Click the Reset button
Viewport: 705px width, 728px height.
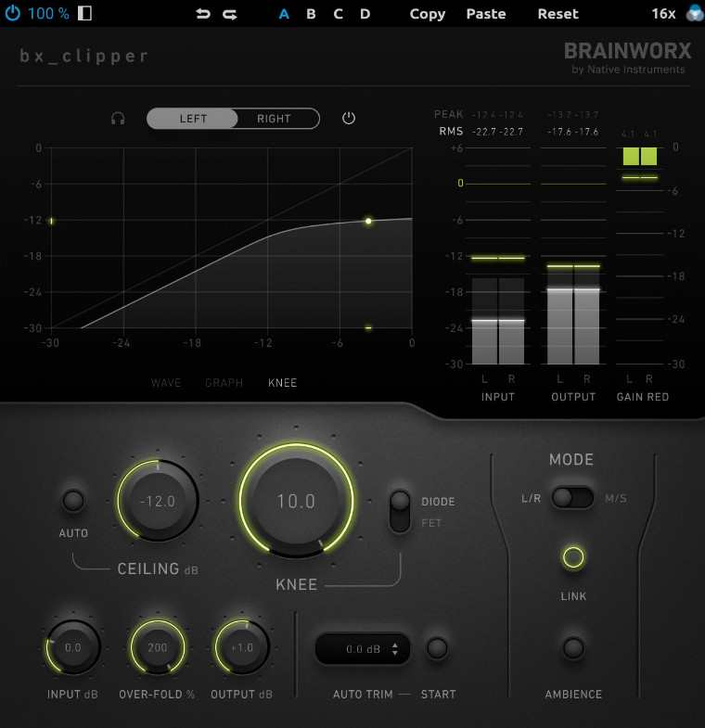558,14
